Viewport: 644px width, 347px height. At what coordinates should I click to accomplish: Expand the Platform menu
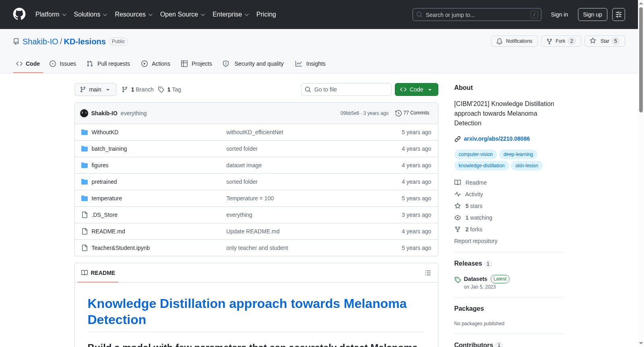pyautogui.click(x=51, y=15)
